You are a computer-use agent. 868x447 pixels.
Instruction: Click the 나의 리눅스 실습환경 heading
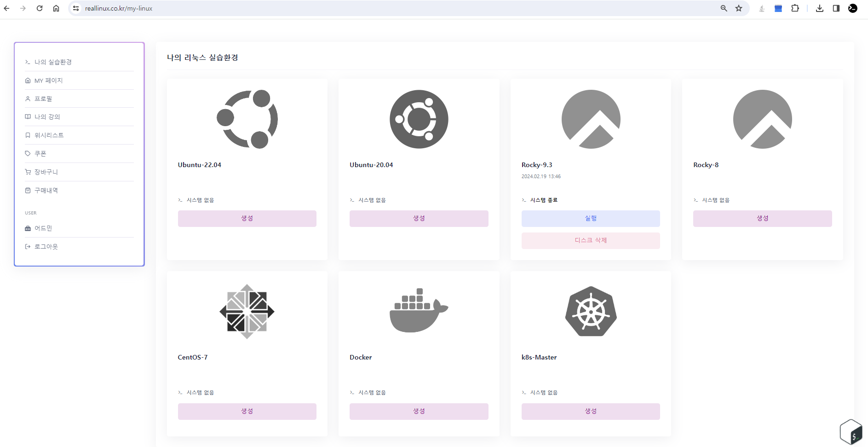click(x=202, y=58)
